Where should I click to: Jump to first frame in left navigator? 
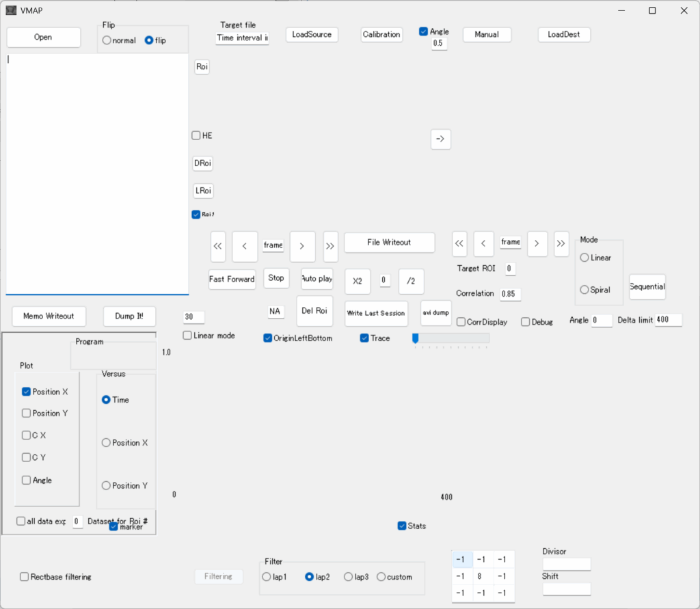coord(218,246)
